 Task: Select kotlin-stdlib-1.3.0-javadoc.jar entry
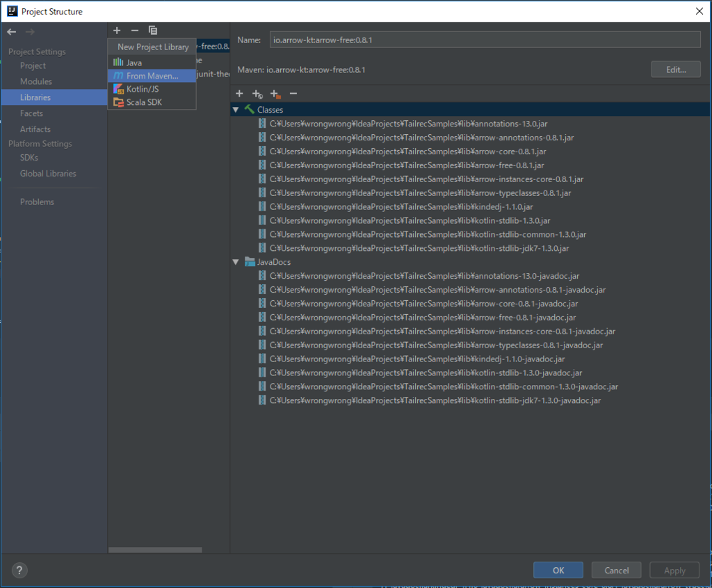coord(426,373)
